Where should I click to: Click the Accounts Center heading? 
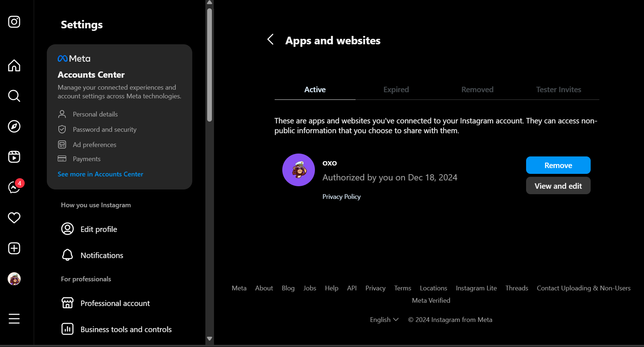[91, 75]
